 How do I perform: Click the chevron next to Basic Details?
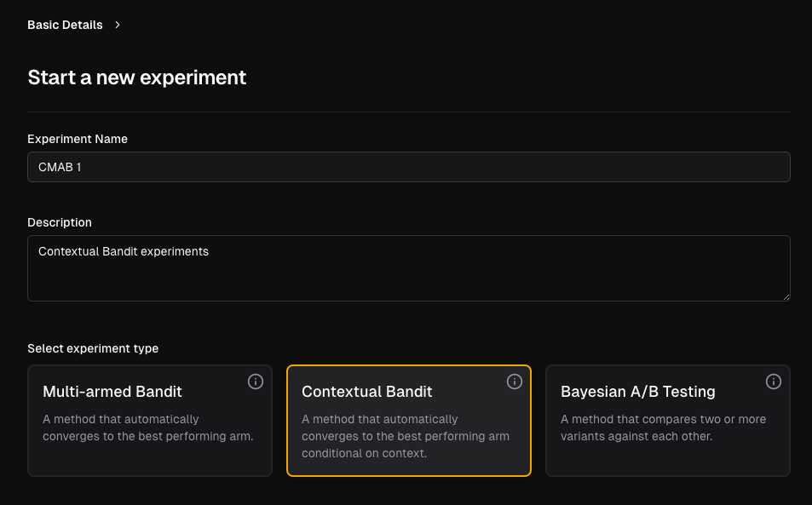click(118, 25)
